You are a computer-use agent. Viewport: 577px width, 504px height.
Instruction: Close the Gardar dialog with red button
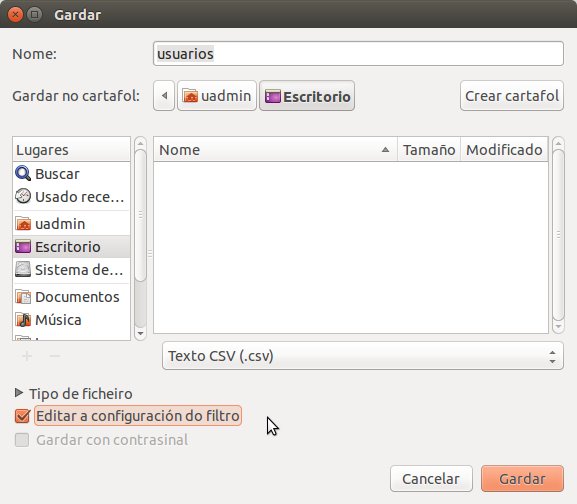coord(15,15)
